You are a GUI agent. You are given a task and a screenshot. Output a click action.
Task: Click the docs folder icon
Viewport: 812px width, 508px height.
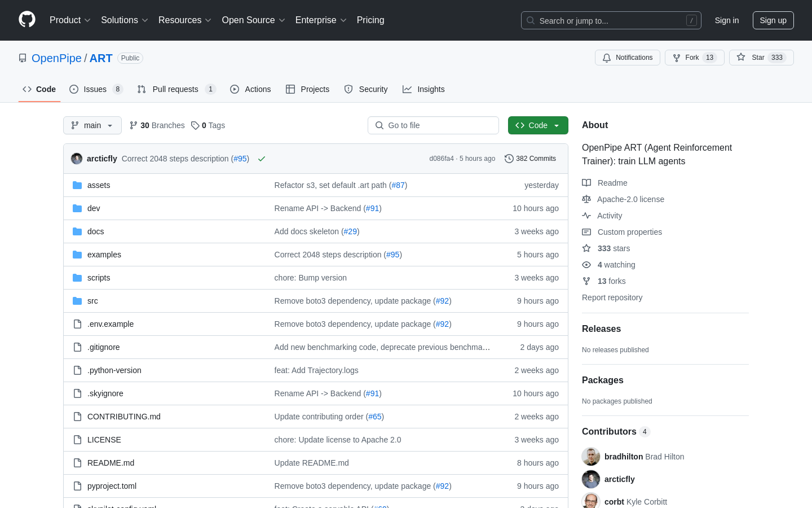coord(77,231)
